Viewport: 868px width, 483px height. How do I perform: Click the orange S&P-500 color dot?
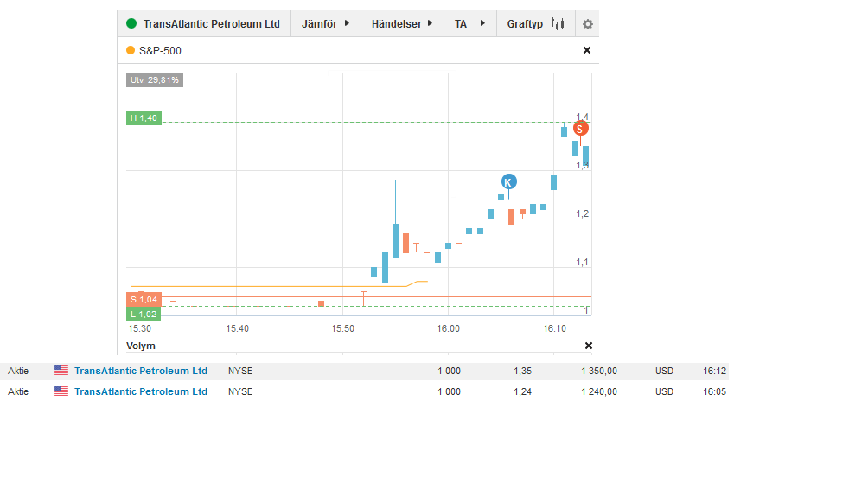pos(131,51)
